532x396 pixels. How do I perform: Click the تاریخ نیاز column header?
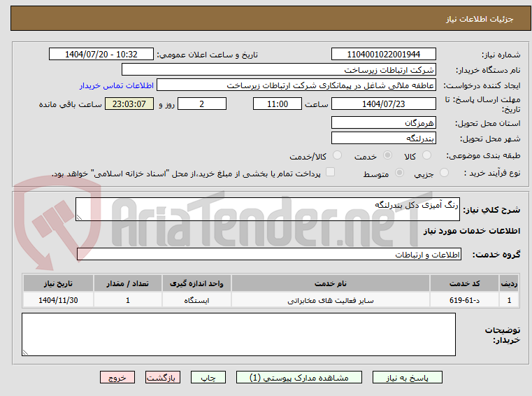click(58, 283)
